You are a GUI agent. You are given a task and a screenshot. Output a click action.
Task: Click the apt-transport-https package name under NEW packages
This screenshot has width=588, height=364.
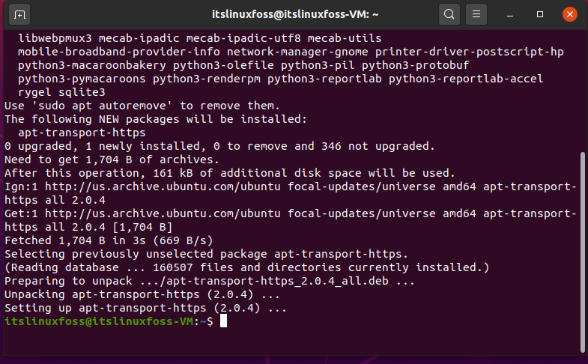pos(82,133)
